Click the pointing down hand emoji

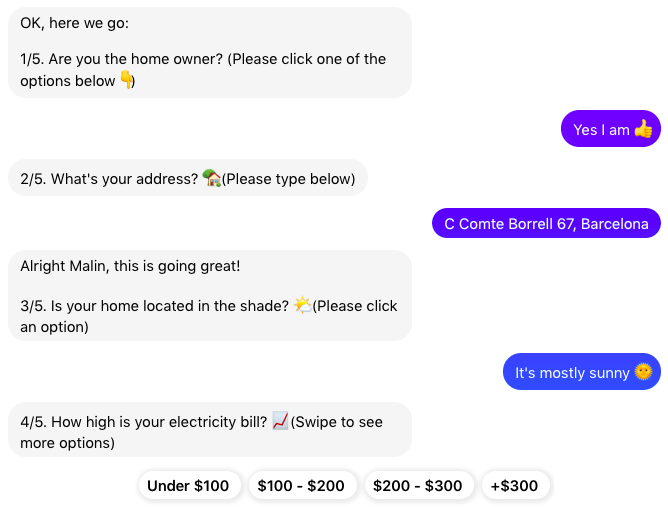pos(126,79)
